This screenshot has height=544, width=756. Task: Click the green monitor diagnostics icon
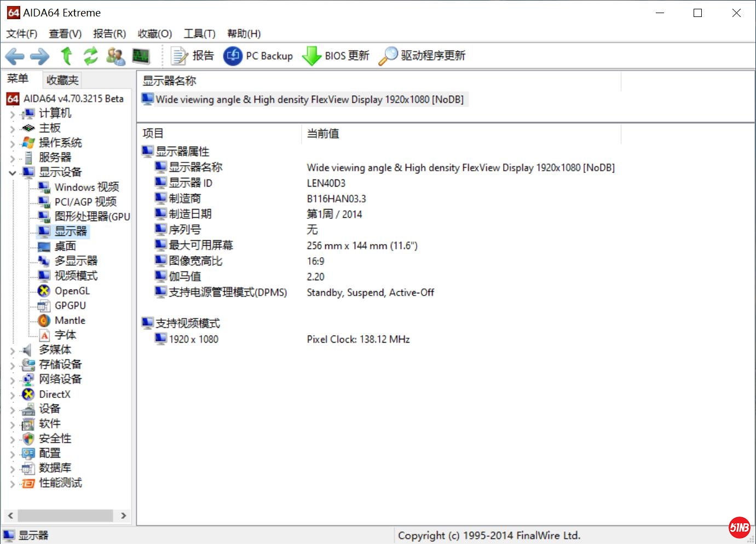point(141,56)
